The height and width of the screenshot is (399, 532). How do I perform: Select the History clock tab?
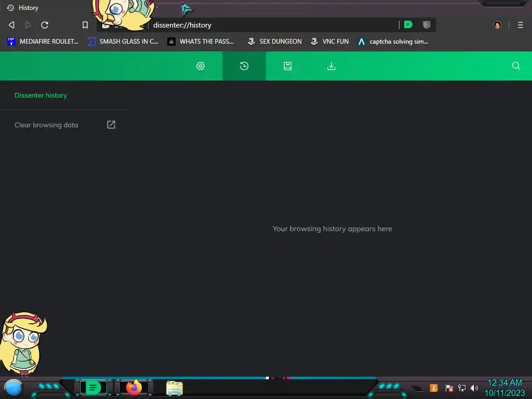(244, 66)
